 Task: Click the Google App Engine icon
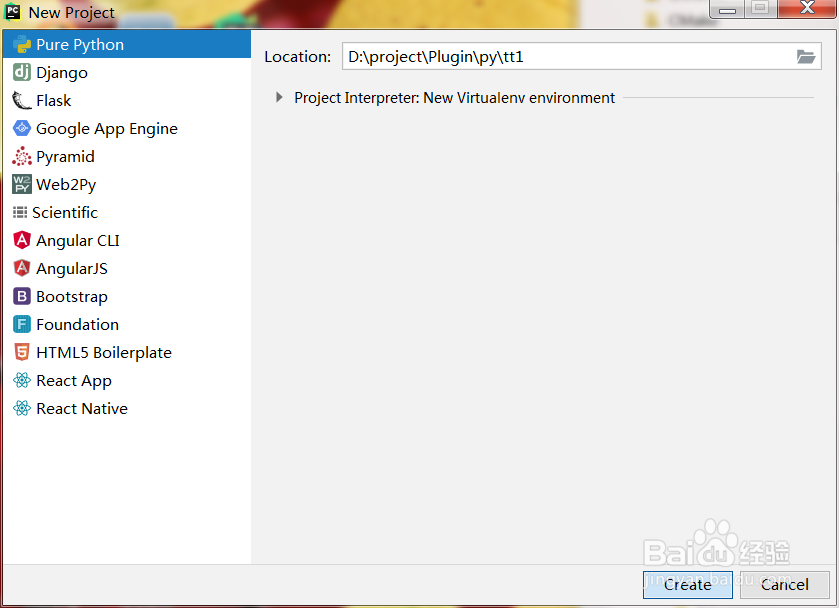tap(22, 128)
